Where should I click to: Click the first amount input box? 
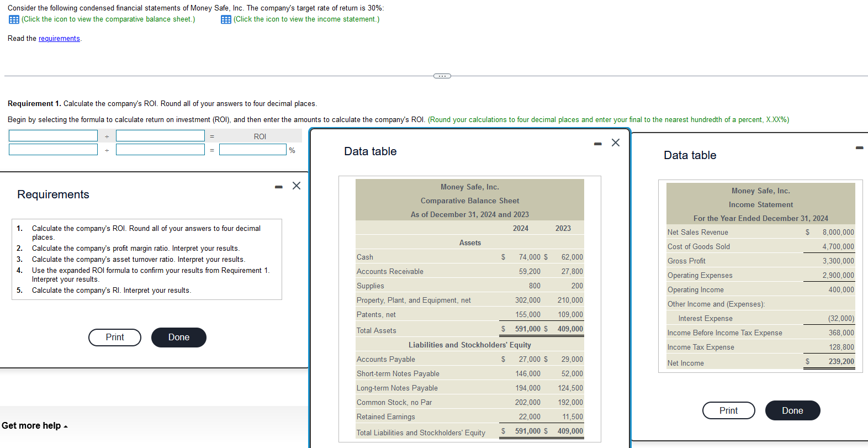click(53, 149)
